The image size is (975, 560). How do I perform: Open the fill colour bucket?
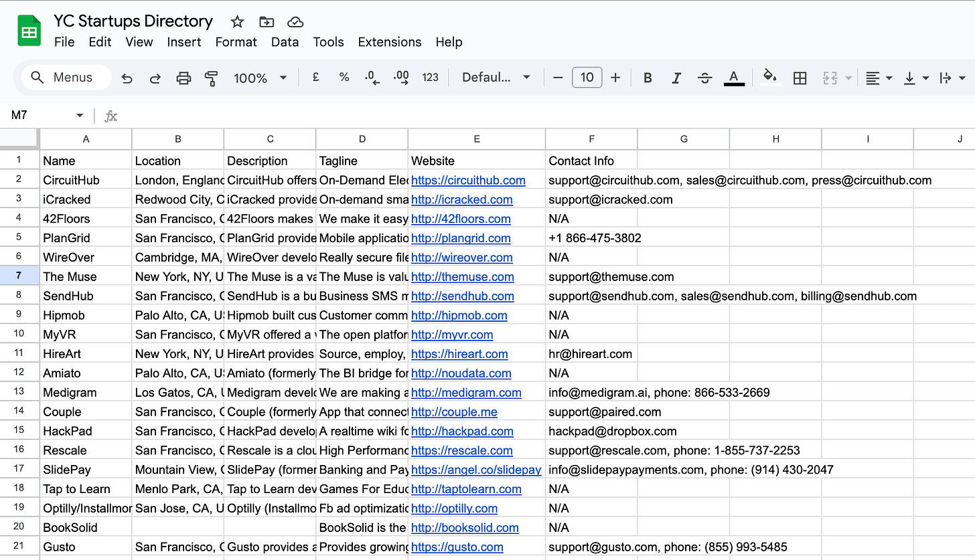tap(771, 77)
